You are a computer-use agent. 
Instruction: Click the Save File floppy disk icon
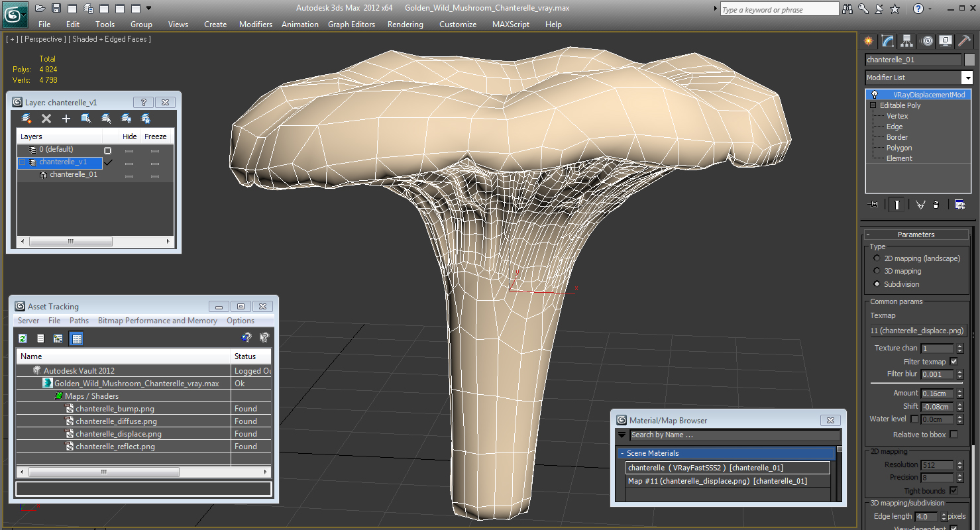coord(56,9)
